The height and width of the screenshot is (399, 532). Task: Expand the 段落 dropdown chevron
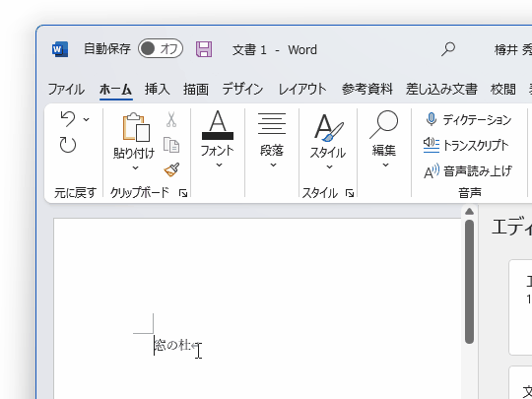(x=273, y=166)
